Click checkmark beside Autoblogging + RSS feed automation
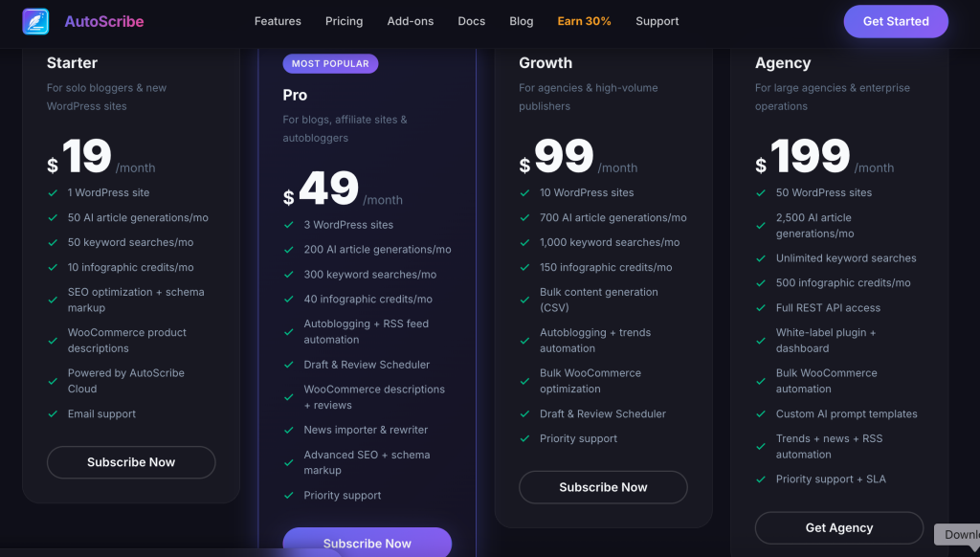Screen dimensions: 980x557 [289, 332]
